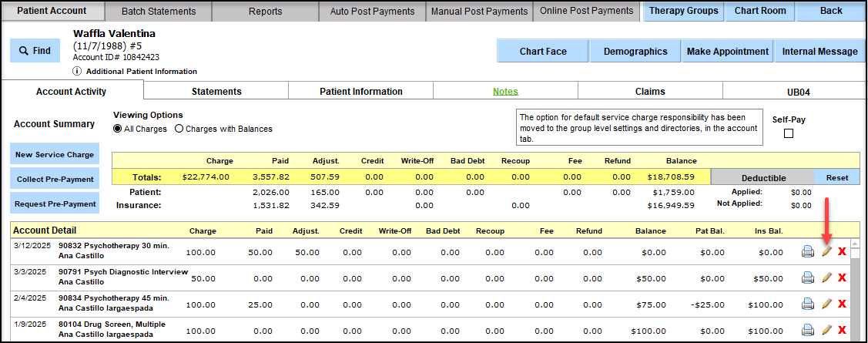Click the pencil edit icon for 3/12/2025 charge
868x343 pixels.
click(x=826, y=252)
